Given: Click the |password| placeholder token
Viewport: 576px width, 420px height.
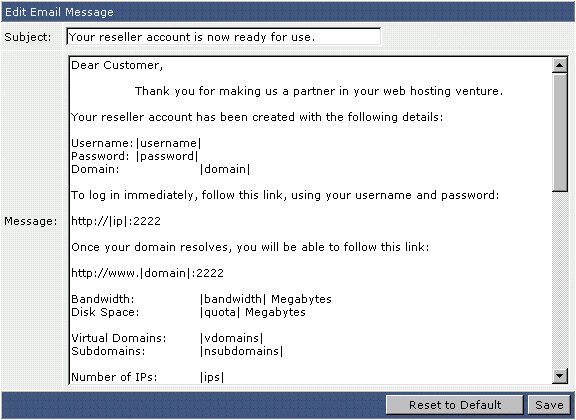Looking at the screenshot, I should 167,156.
